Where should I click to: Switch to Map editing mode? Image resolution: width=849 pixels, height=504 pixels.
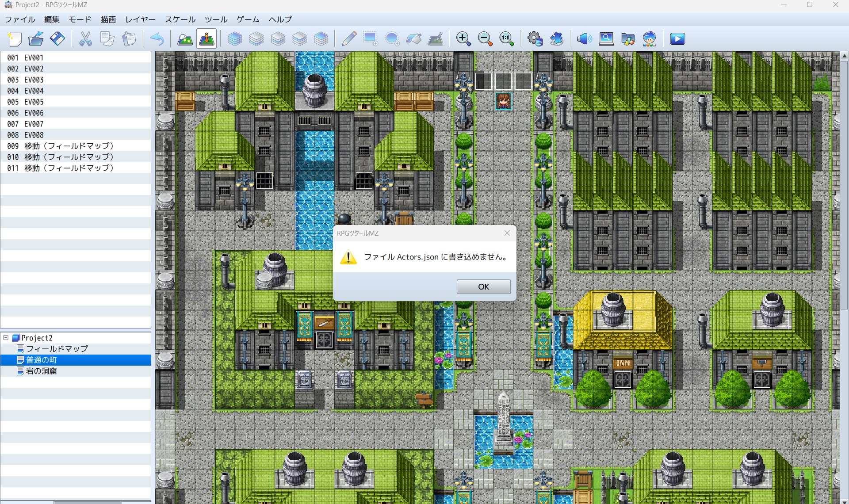coord(185,39)
